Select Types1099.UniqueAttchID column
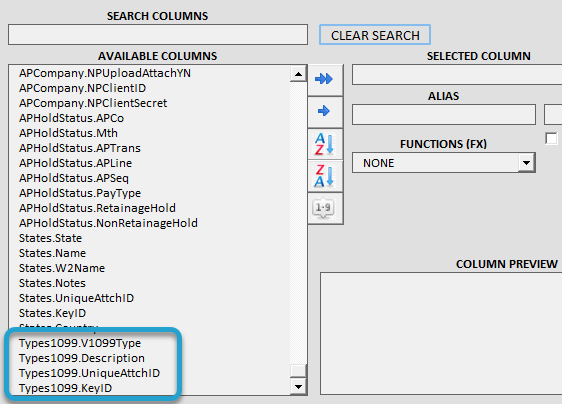This screenshot has width=562, height=404. [89, 374]
